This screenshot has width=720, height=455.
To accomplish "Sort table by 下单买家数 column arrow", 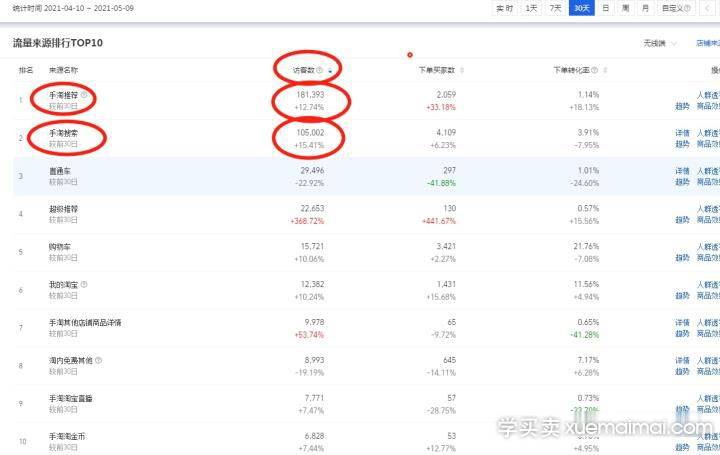I will point(462,70).
